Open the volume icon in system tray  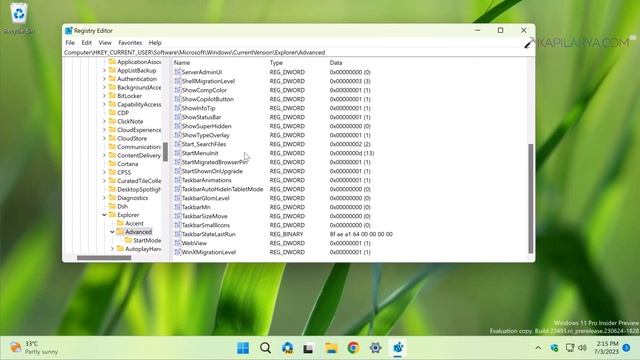click(582, 348)
